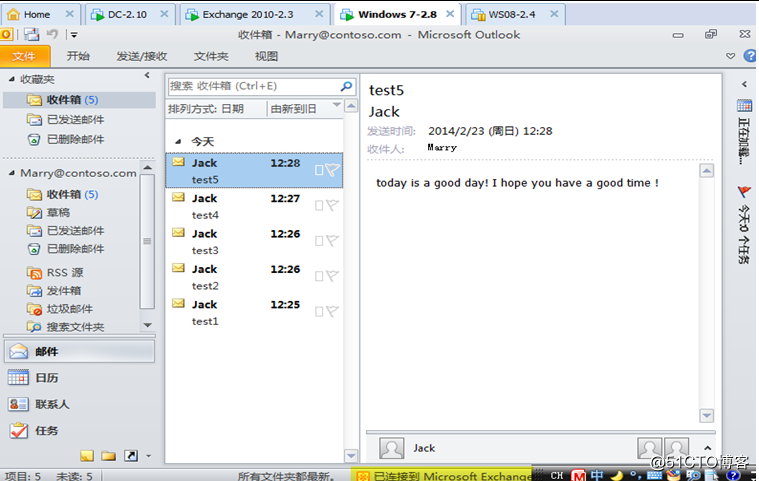This screenshot has width=759, height=481.
Task: Click the search magnifier icon
Action: [346, 86]
